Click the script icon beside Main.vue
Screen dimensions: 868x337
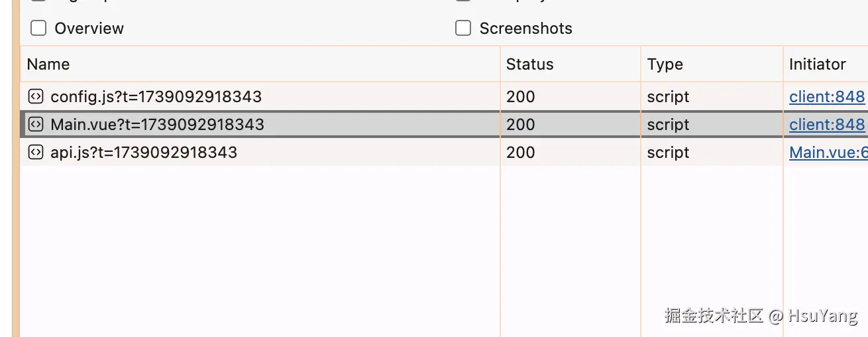(36, 125)
